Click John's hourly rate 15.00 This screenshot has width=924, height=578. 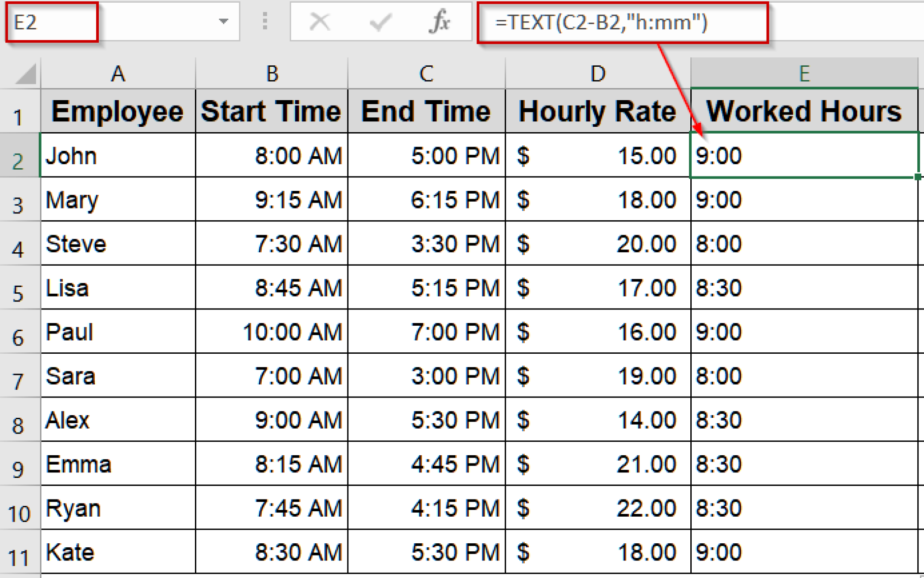point(598,155)
